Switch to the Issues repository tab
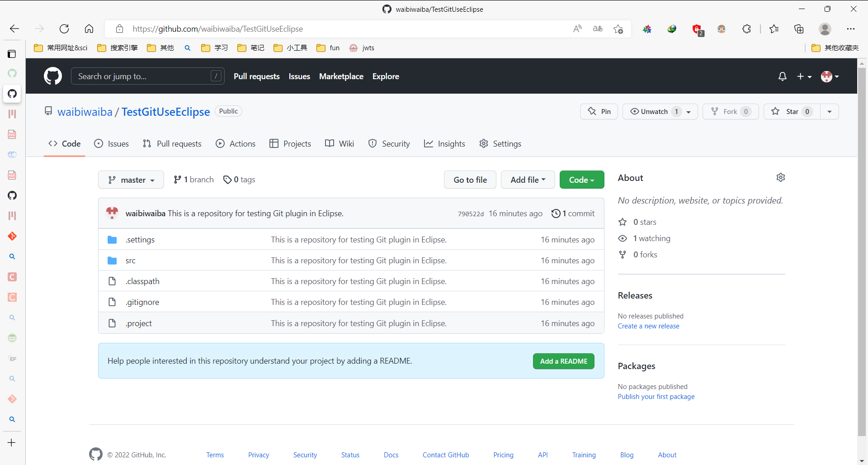 coord(112,144)
